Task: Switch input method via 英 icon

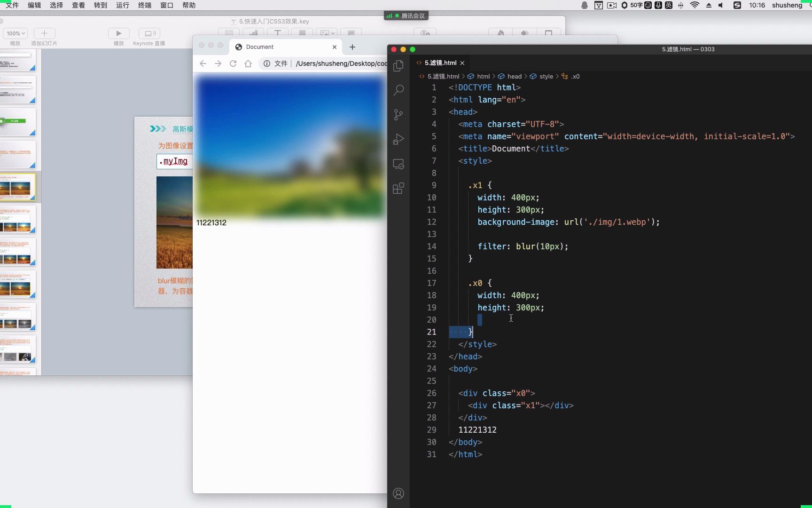Action: coord(669,5)
